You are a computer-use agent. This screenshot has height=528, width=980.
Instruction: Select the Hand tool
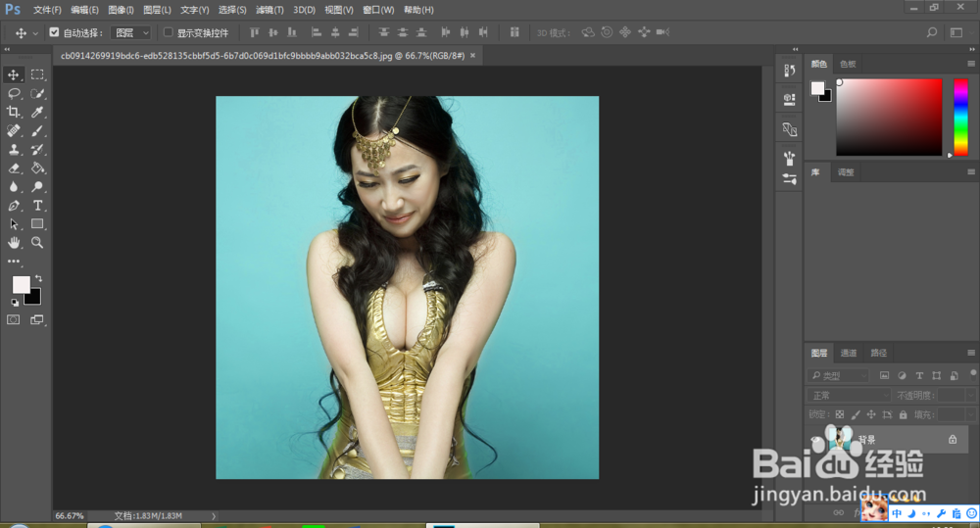13,242
